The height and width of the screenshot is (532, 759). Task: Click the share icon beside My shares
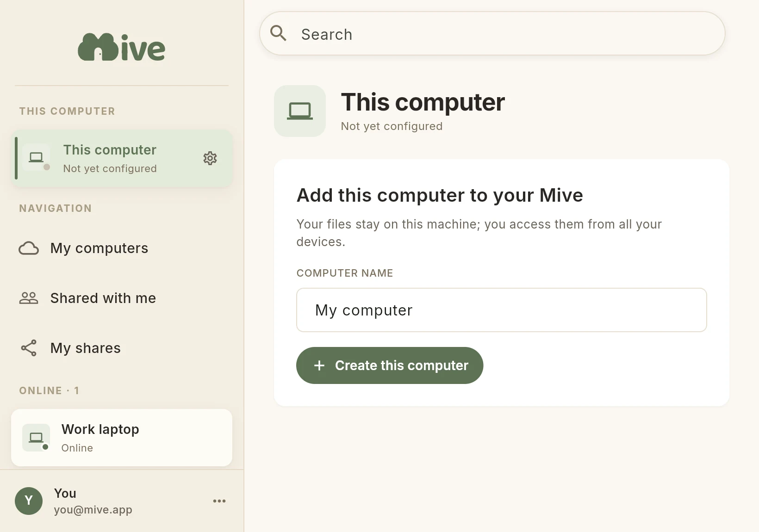coord(29,348)
